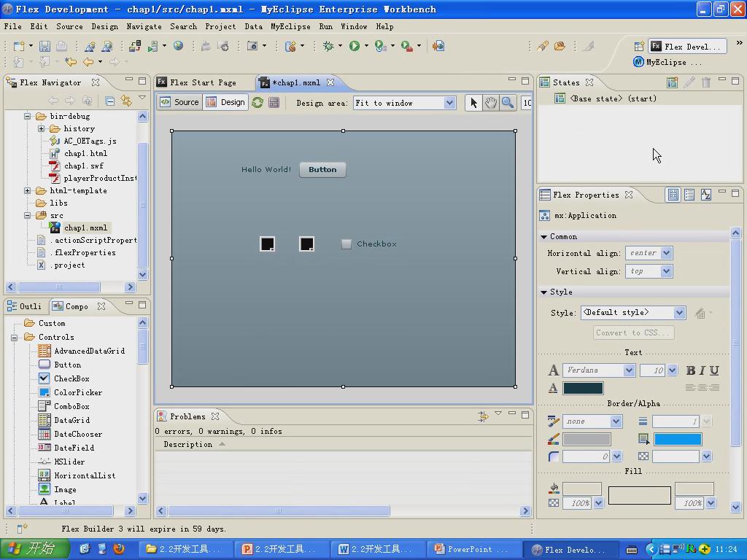This screenshot has width=747, height=560.
Task: Expand the html-template folder
Action: pos(27,190)
